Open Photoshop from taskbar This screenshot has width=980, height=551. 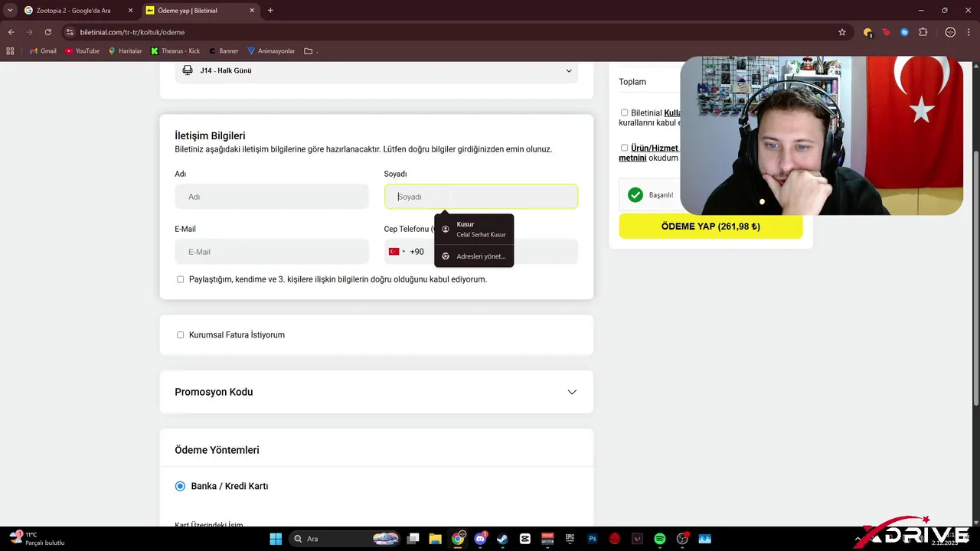pos(592,539)
